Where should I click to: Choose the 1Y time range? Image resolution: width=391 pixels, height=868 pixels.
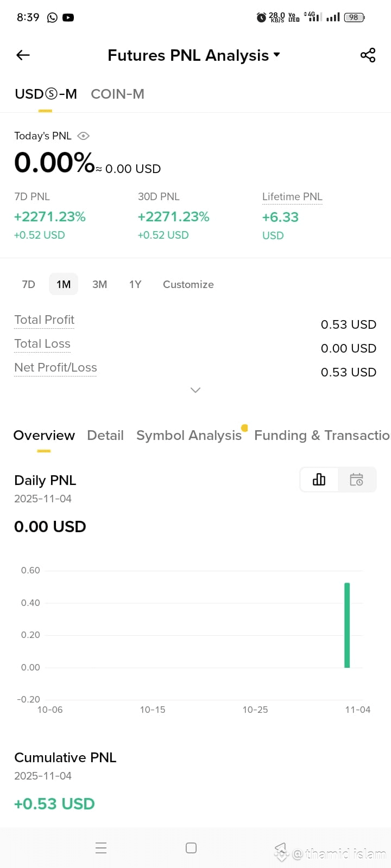click(x=135, y=284)
